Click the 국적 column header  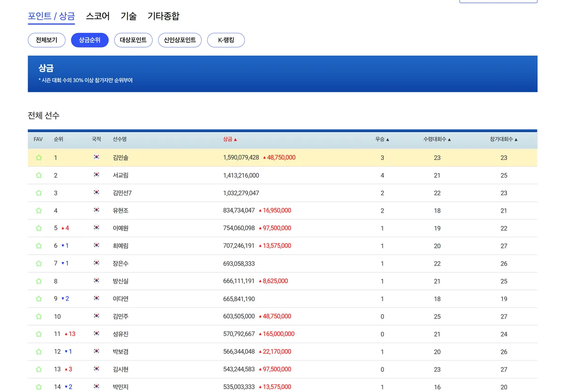coord(97,139)
